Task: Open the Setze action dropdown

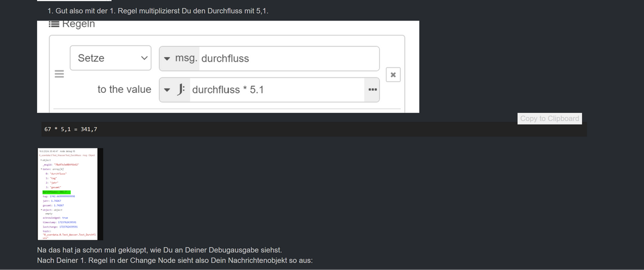Action: 111,58
